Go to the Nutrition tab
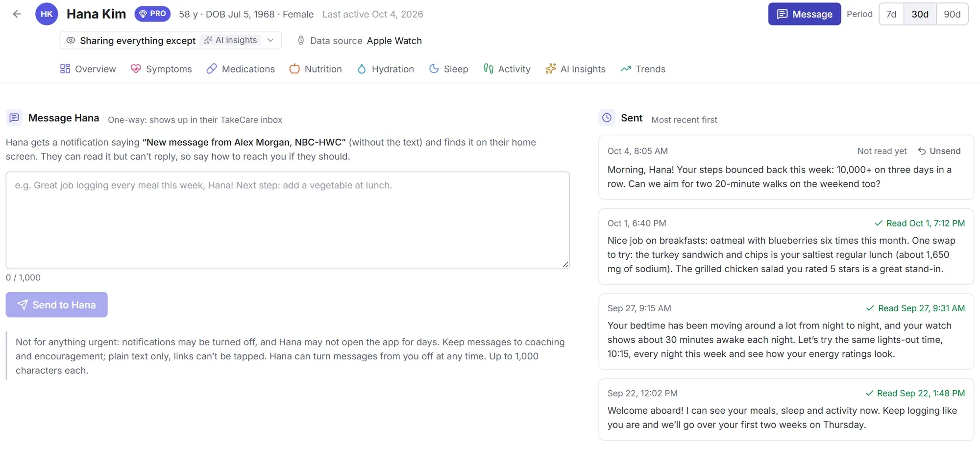Screen dimensions: 980x452 pos(316,69)
